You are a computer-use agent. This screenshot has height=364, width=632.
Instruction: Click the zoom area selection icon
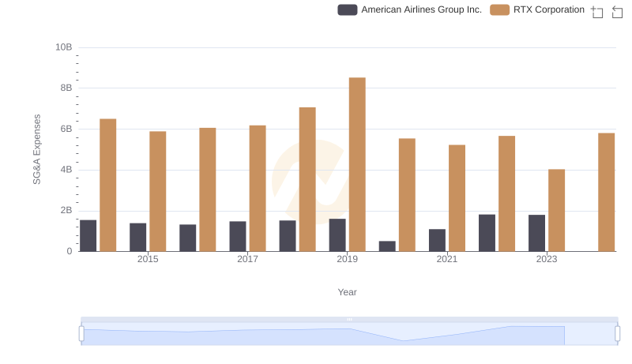pos(597,12)
